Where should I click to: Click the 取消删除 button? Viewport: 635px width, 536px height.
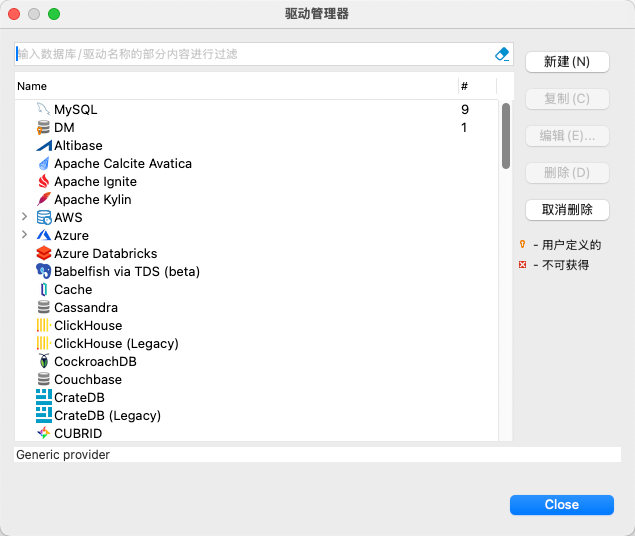[x=567, y=210]
